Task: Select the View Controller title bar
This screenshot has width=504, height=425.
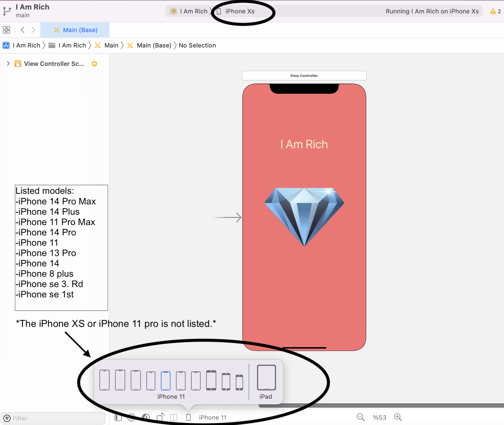Action: tap(304, 75)
